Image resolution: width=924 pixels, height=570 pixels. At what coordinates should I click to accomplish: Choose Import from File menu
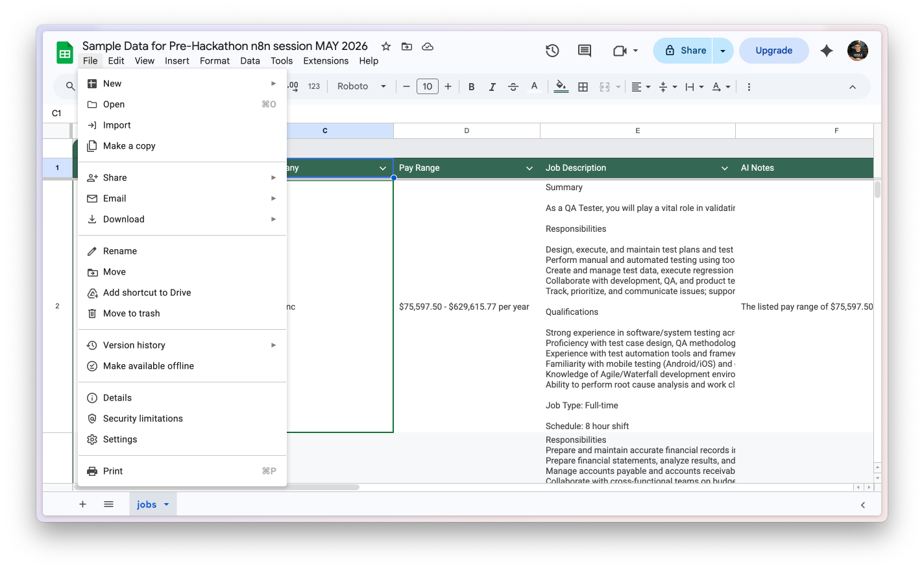[x=182, y=125]
